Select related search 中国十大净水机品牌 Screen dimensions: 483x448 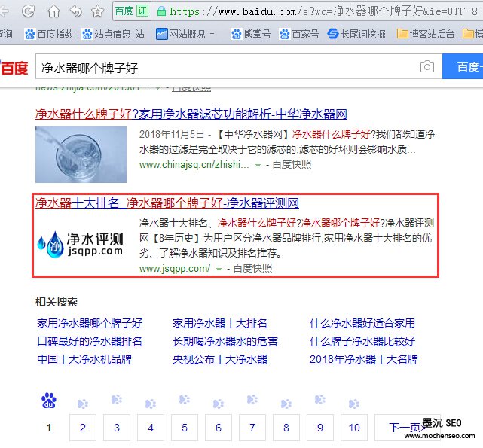(x=84, y=359)
